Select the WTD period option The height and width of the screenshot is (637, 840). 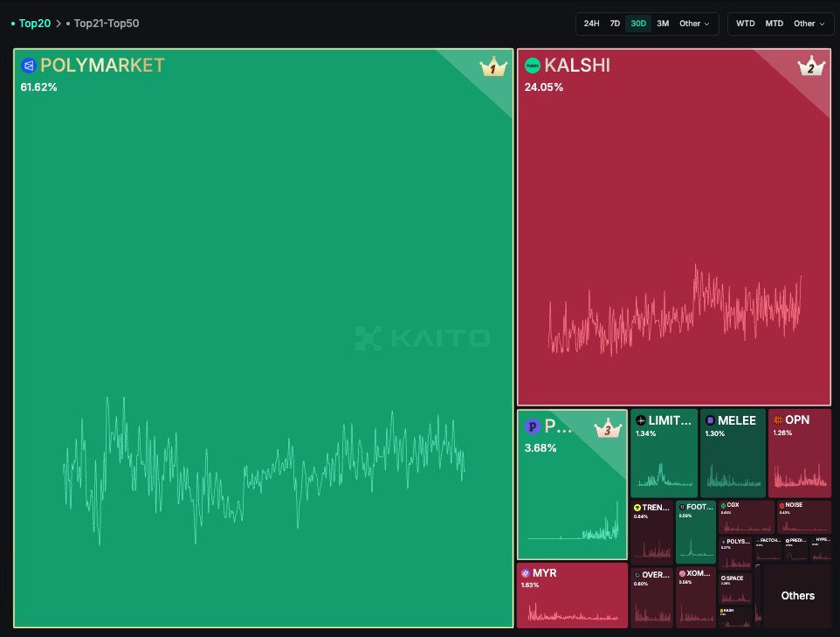click(745, 24)
